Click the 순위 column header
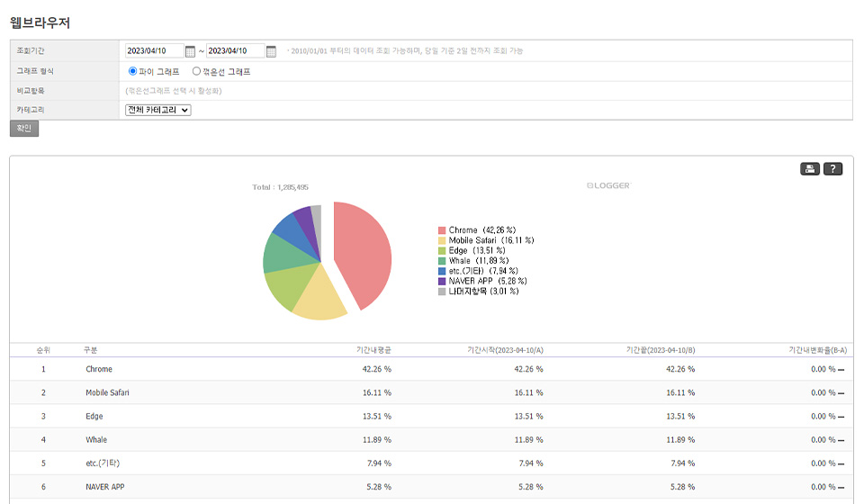The height and width of the screenshot is (504, 864). coord(43,350)
